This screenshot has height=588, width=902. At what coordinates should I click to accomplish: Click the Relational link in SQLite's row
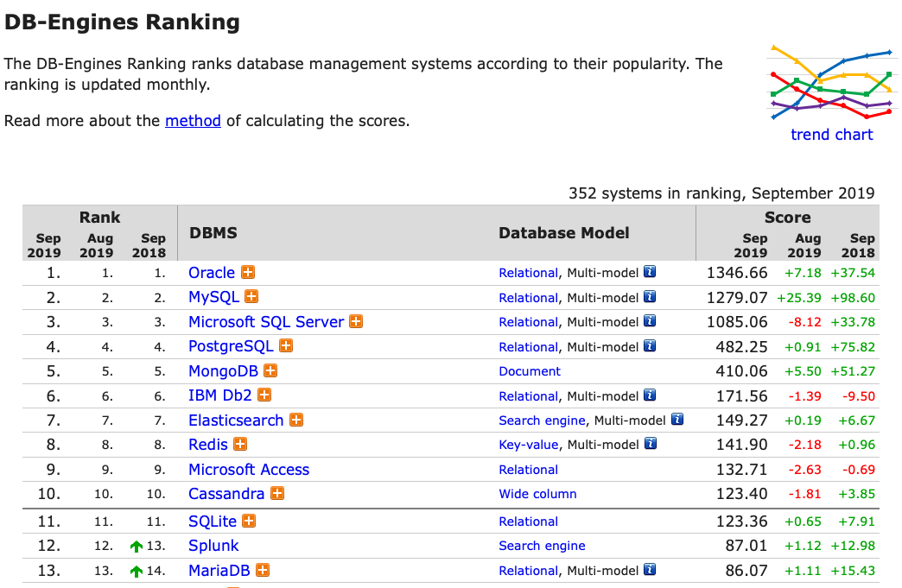click(528, 522)
